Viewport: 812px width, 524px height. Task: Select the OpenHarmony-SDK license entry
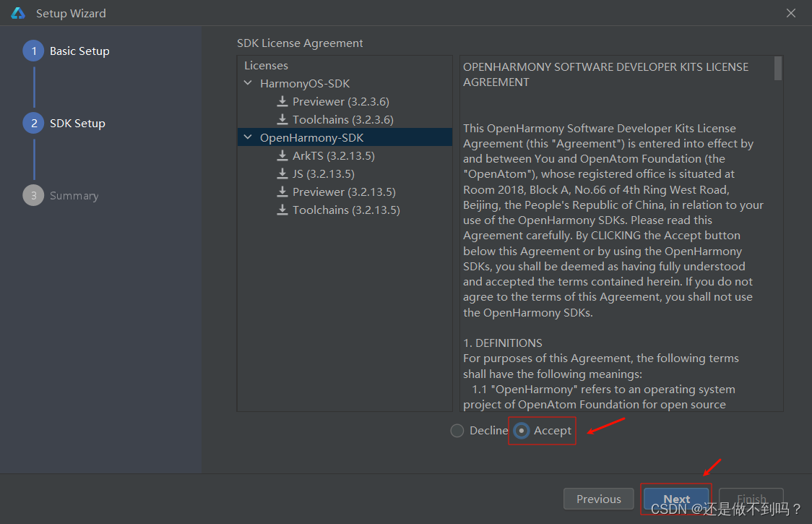(x=345, y=137)
